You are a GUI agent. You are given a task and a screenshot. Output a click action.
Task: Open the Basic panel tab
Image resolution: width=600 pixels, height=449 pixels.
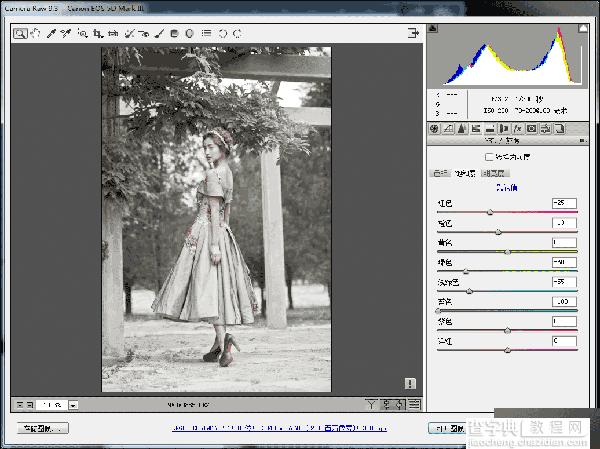pos(434,129)
